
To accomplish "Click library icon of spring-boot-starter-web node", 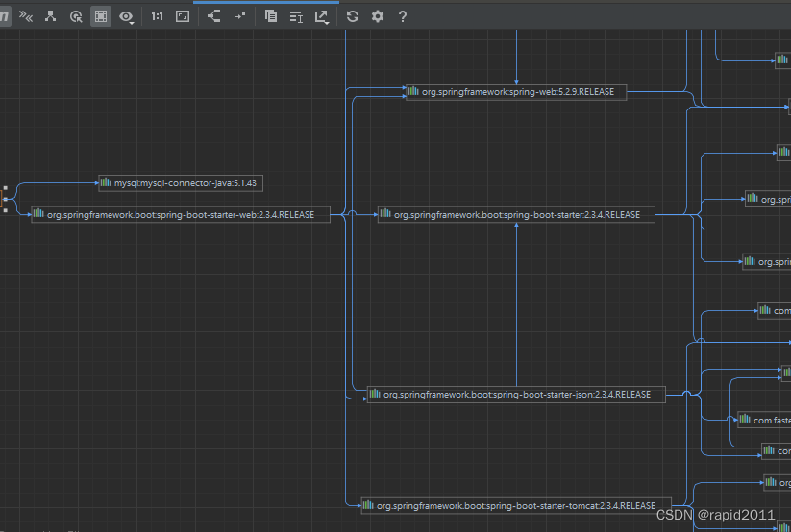I will [x=38, y=213].
